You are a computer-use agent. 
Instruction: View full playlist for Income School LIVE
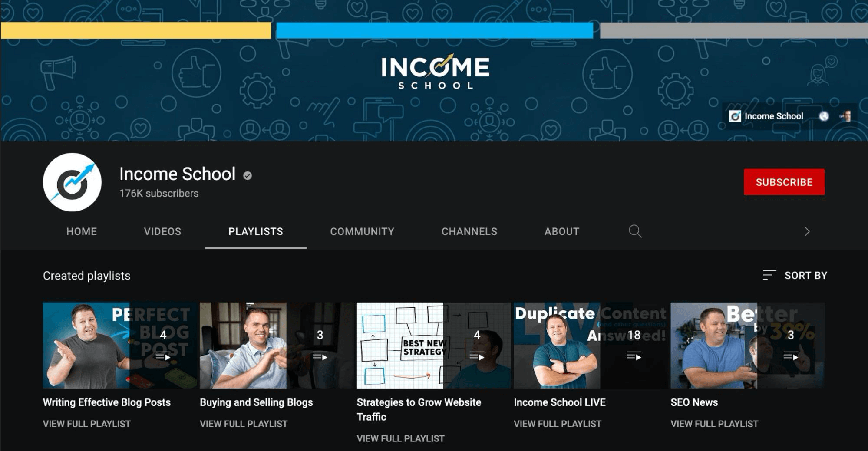(x=558, y=424)
